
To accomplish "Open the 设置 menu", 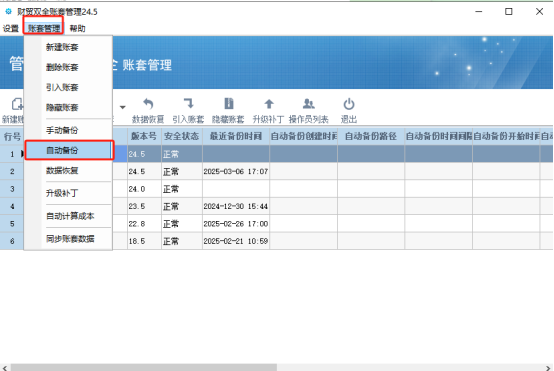I will pos(11,28).
